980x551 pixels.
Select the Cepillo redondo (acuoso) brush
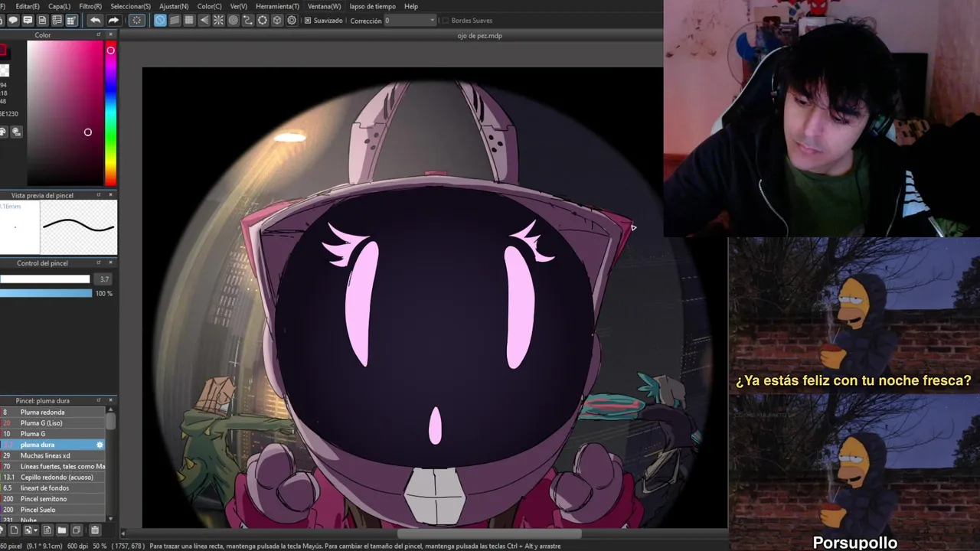tap(53, 477)
